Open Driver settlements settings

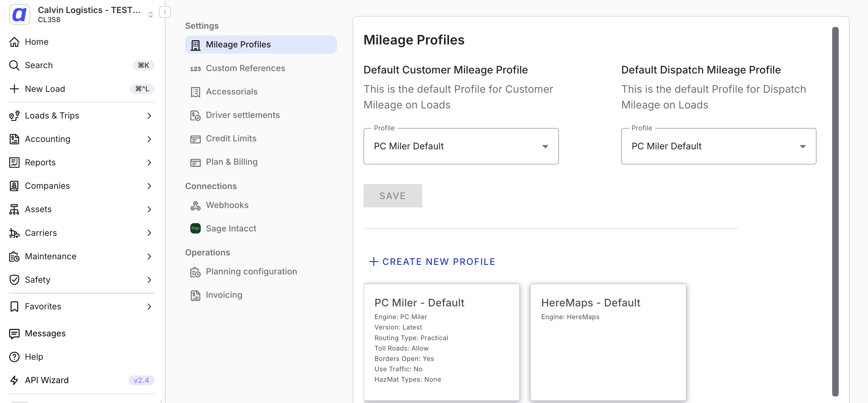[x=261, y=115]
